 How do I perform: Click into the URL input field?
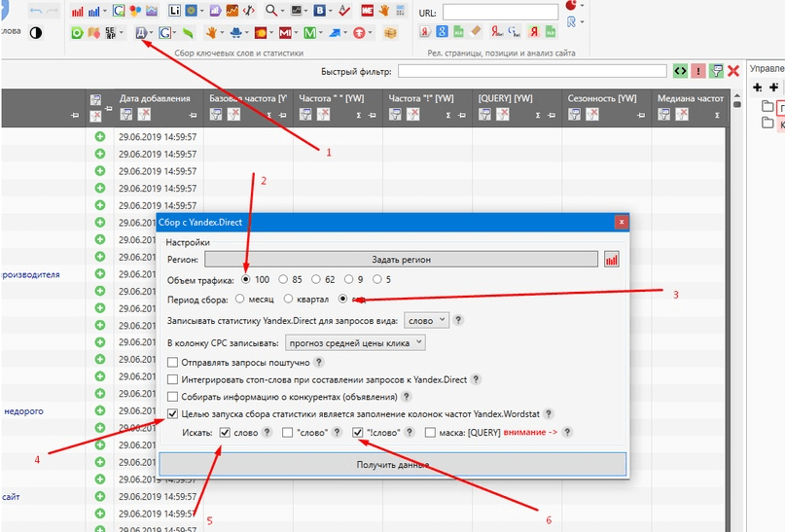500,12
